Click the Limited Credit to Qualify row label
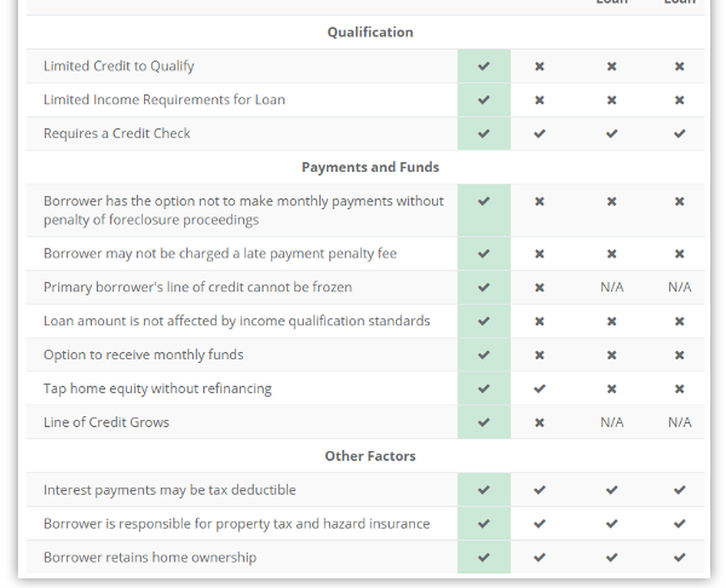This screenshot has width=726, height=588. coord(118,66)
